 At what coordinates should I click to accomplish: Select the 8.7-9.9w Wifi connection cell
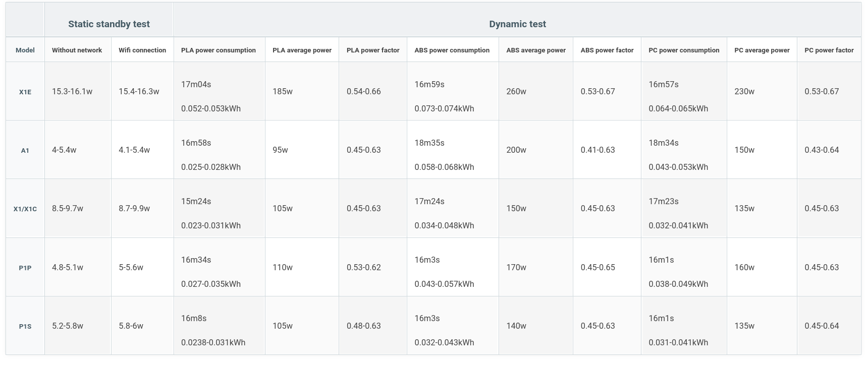coord(134,208)
